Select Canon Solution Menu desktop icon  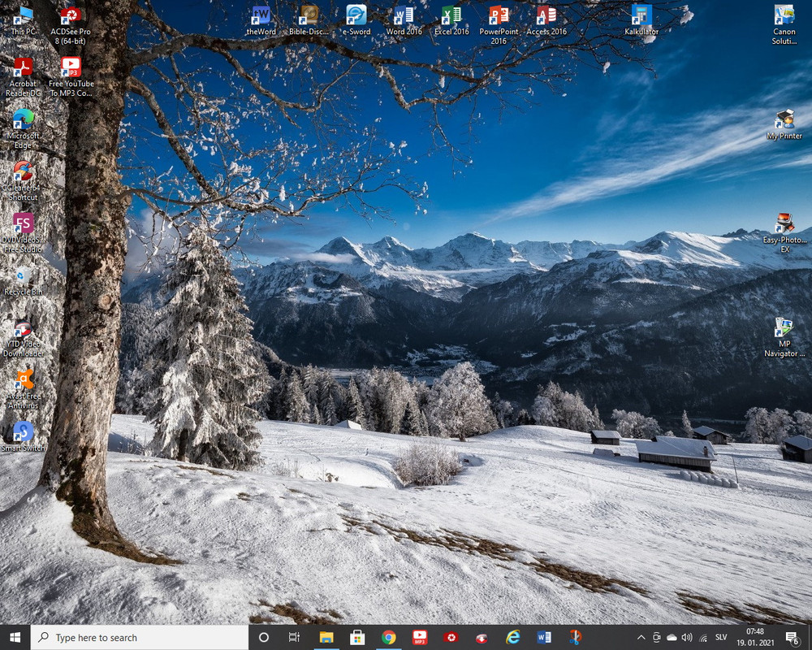click(784, 26)
